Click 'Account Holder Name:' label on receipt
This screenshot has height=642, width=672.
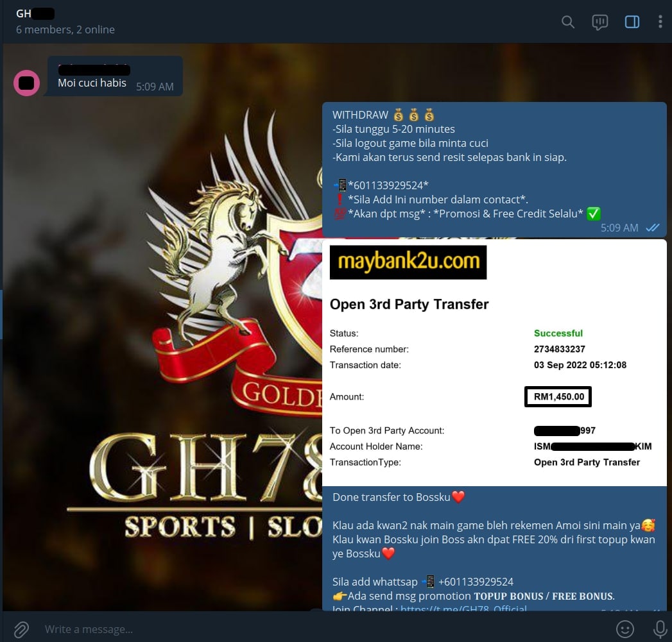click(x=376, y=446)
